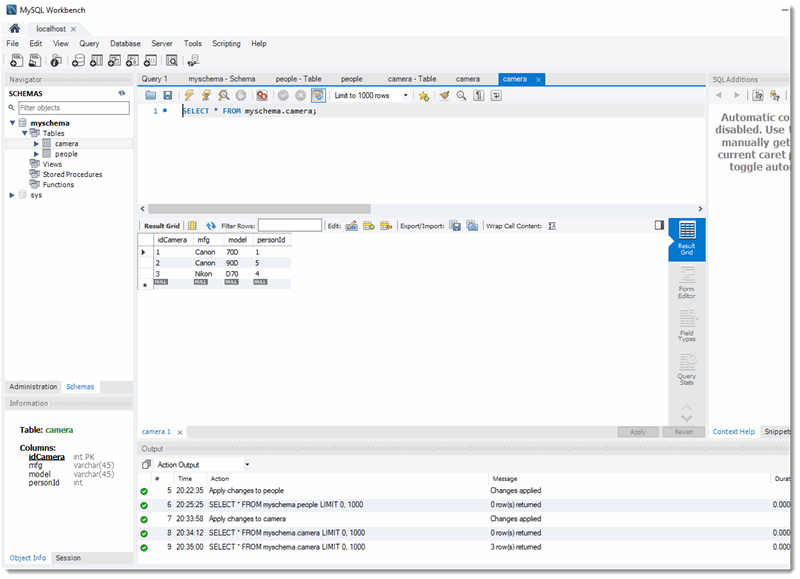800x579 pixels.
Task: Open Context Help tab link
Action: [x=734, y=432]
